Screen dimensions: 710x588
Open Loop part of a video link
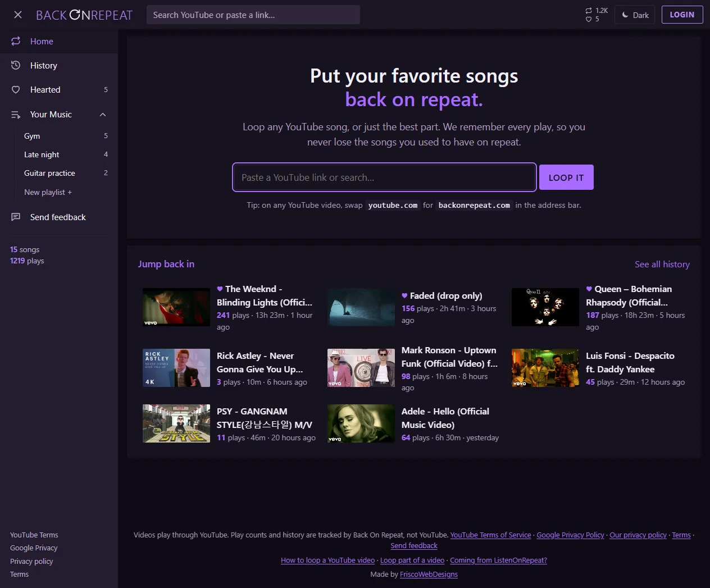(412, 560)
